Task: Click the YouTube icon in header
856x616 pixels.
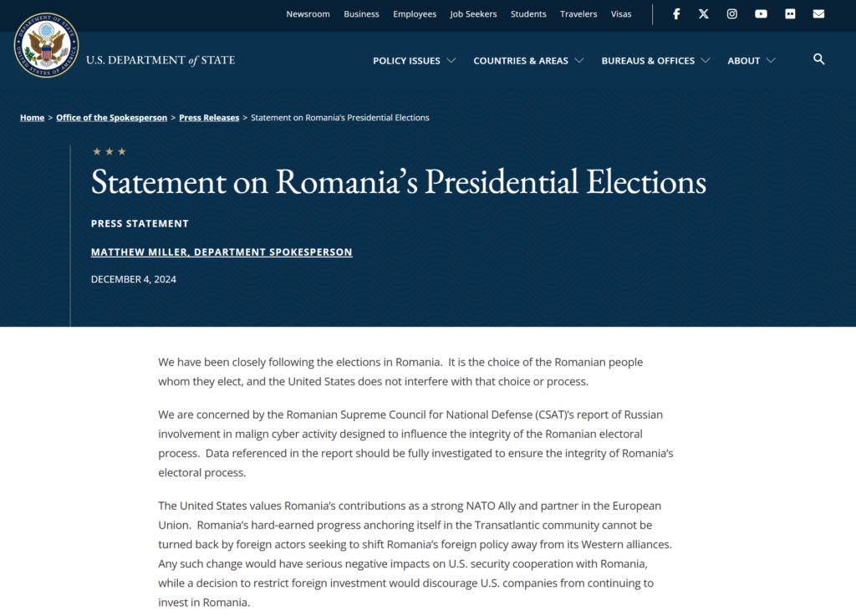Action: (x=761, y=14)
